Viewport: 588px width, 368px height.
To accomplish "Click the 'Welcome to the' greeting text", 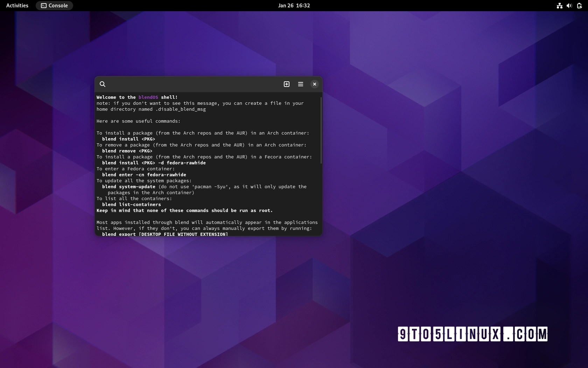I will [116, 97].
